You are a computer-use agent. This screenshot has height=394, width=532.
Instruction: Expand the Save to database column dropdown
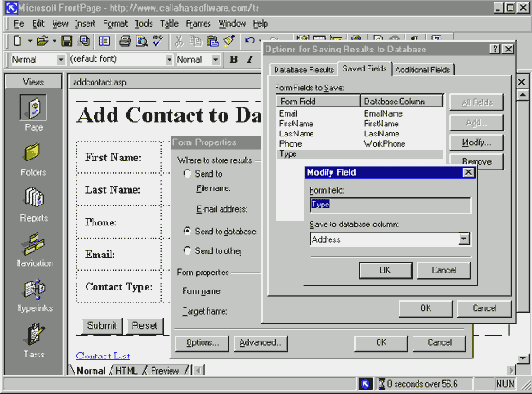click(464, 239)
